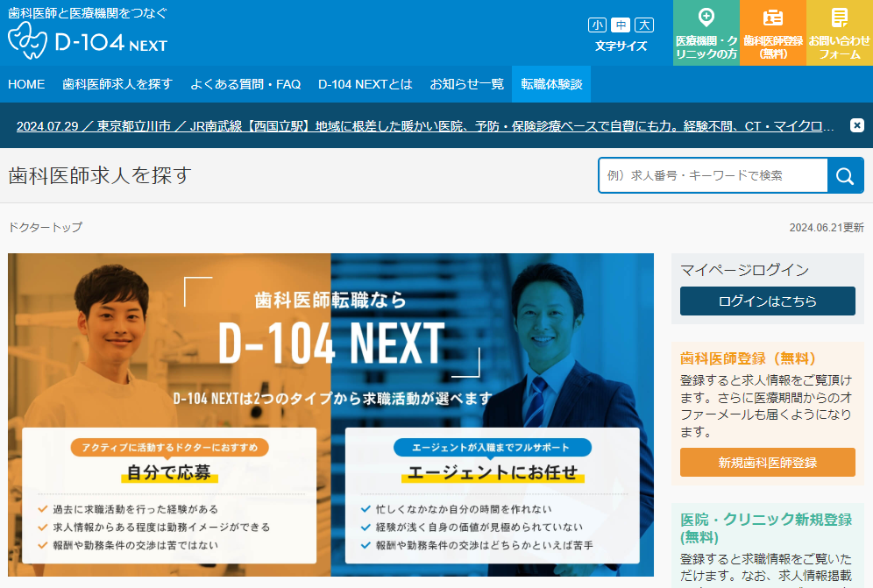This screenshot has height=588, width=873.
Task: Click the D-104 NEXT tooth logo
Action: (88, 40)
